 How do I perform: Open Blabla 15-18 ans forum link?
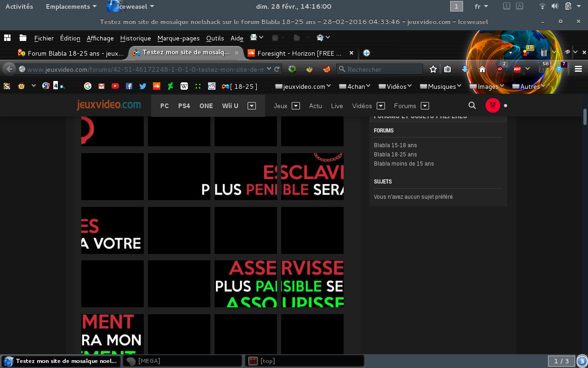point(396,145)
